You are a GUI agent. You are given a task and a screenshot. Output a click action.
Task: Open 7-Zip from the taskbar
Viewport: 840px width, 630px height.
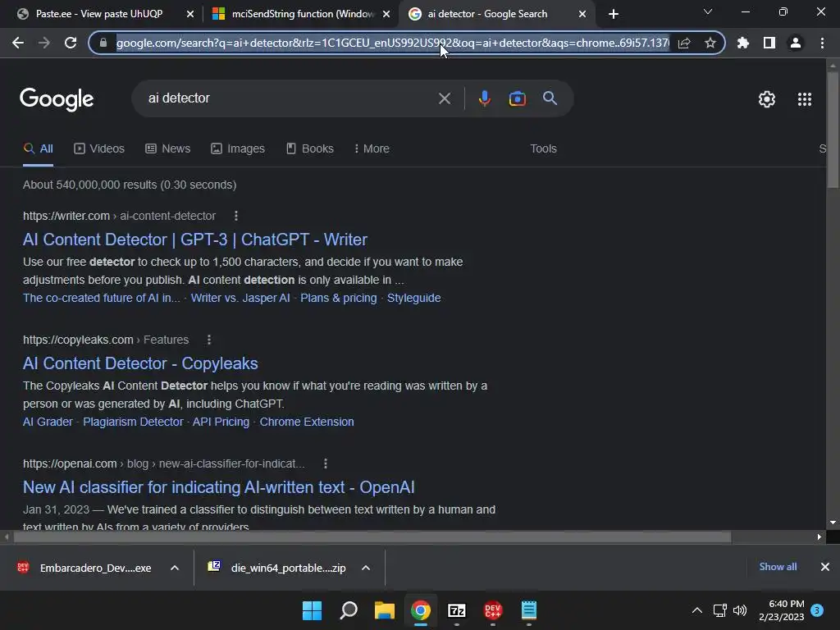click(x=456, y=610)
